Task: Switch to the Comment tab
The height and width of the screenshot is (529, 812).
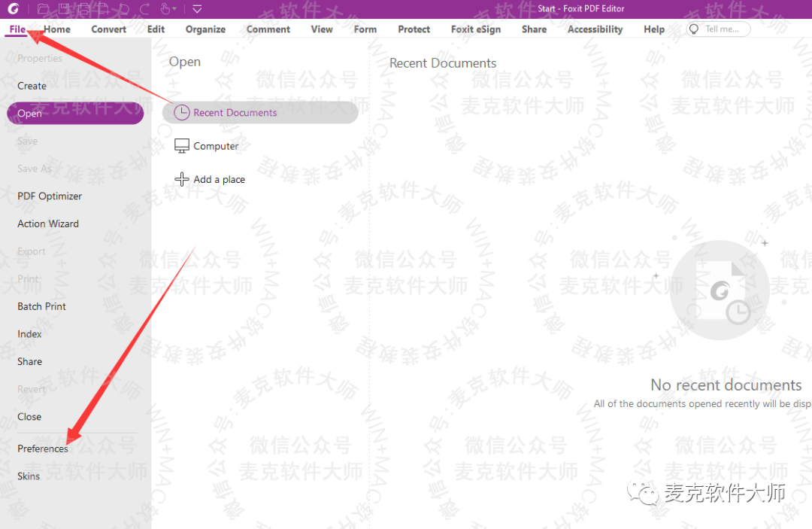Action: pos(268,29)
